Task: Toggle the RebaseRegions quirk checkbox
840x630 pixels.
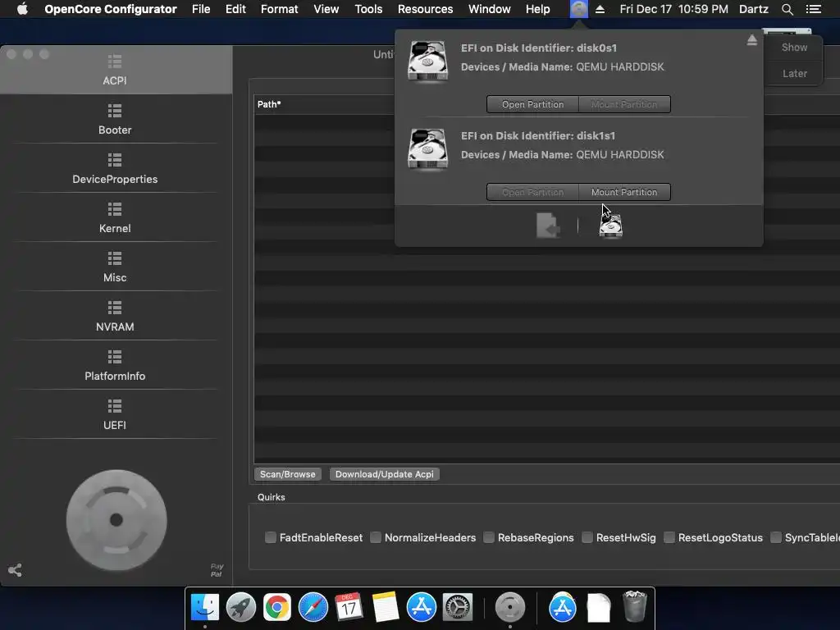Action: 489,537
